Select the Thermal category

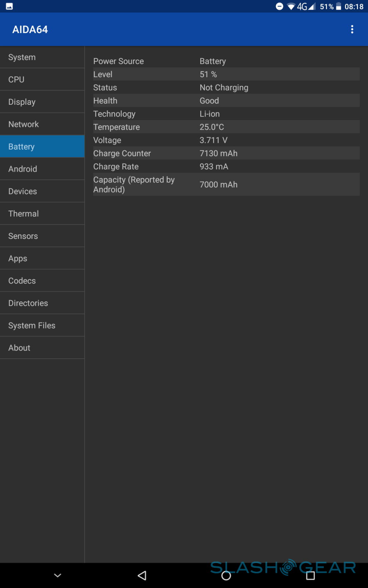(x=42, y=214)
